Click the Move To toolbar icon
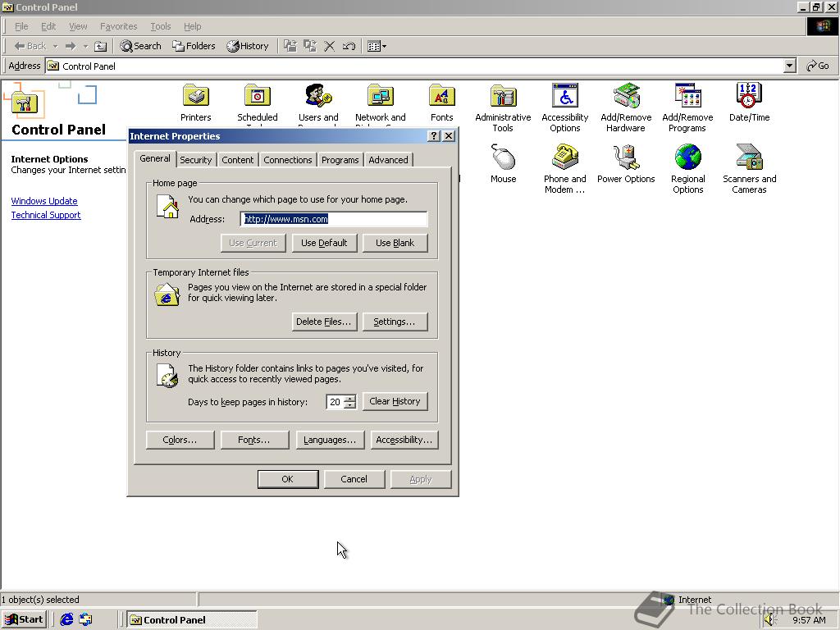 (x=290, y=46)
